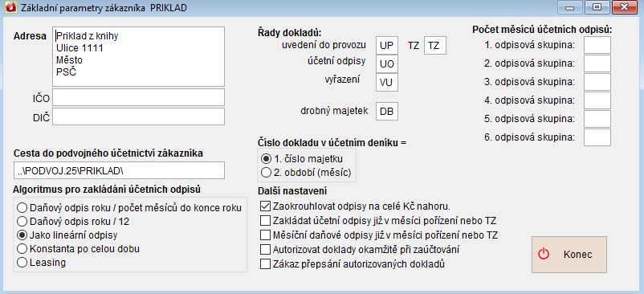Click the '6. odpisová skupina' months field
The width and height of the screenshot is (644, 294).
[x=597, y=137]
